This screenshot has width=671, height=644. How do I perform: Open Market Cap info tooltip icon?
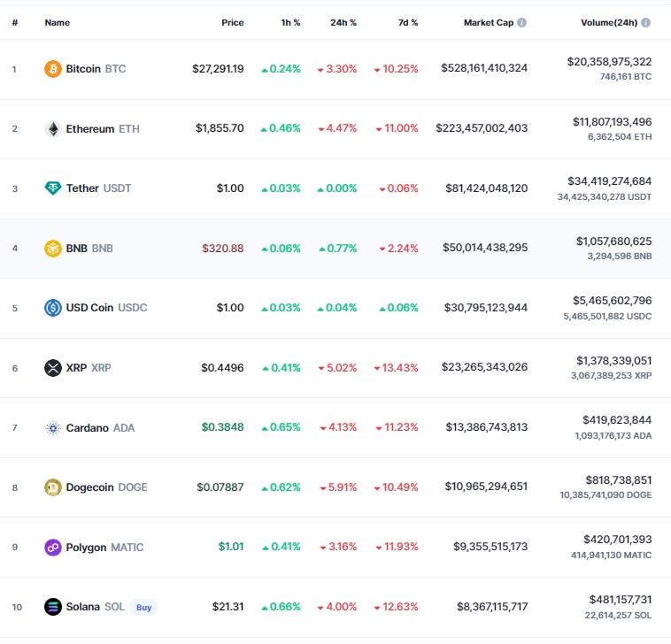[522, 22]
